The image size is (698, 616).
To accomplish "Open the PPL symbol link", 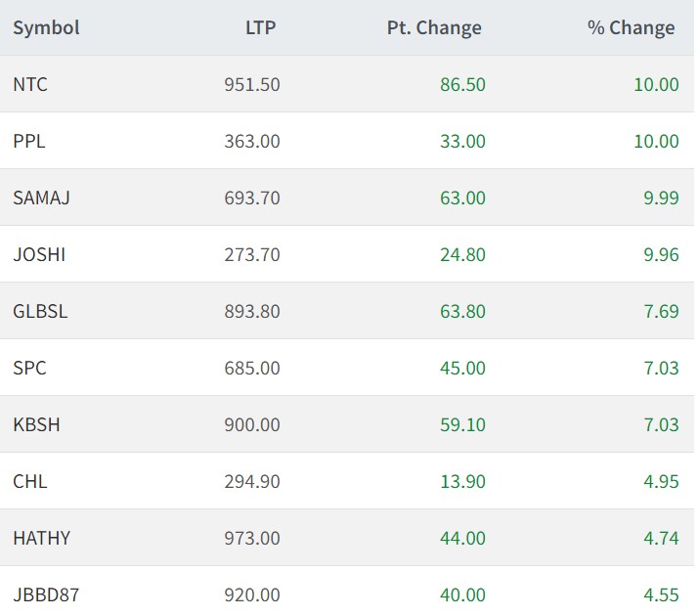I will [x=29, y=142].
